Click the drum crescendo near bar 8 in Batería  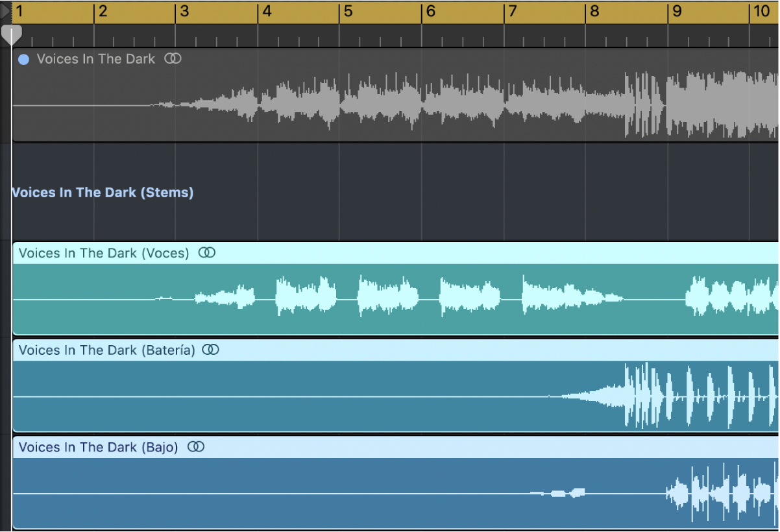pos(597,394)
